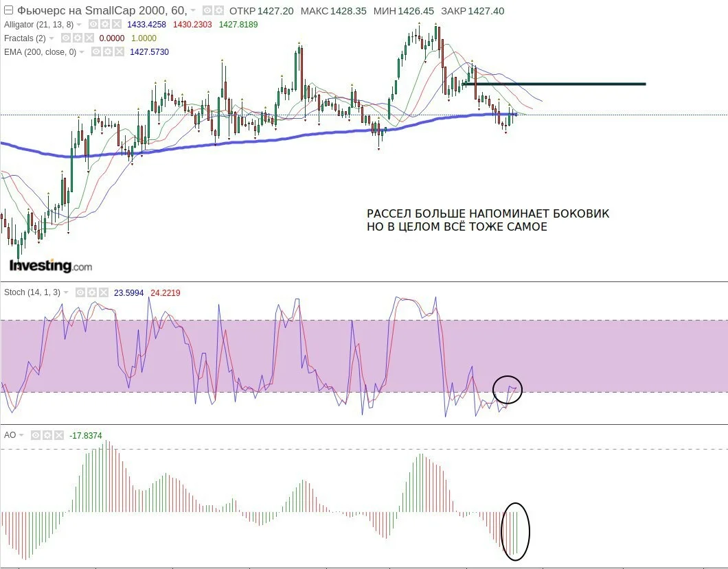Screen dimensions: 728x569
Task: Click the Alligator red value 1430.2303
Action: click(192, 25)
